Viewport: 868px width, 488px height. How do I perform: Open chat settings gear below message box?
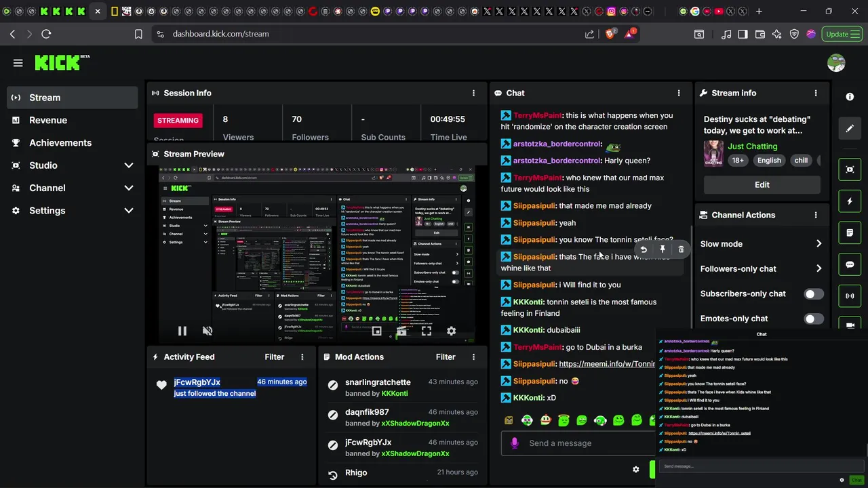(635, 469)
